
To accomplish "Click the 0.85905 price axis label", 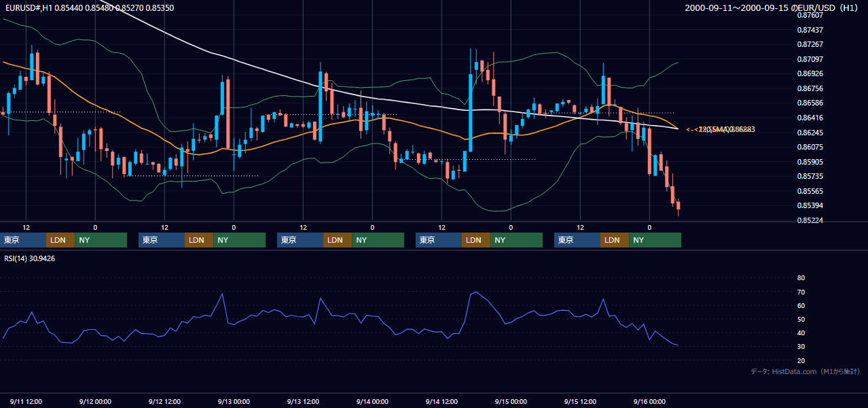I will (810, 162).
